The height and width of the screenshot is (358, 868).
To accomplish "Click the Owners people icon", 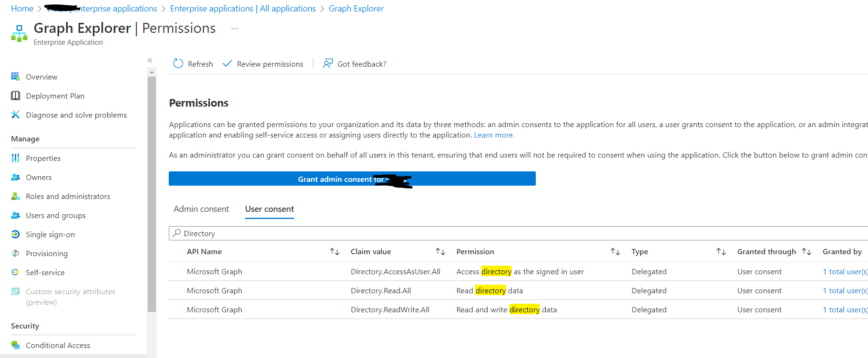I will [16, 177].
